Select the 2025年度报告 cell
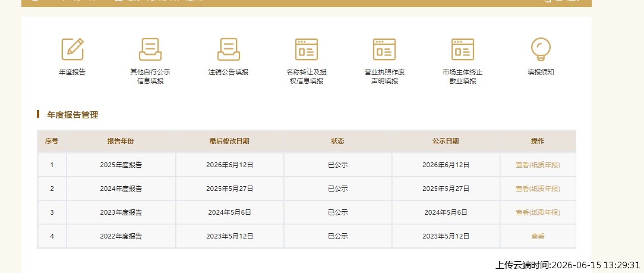This screenshot has width=644, height=273. pos(121,165)
